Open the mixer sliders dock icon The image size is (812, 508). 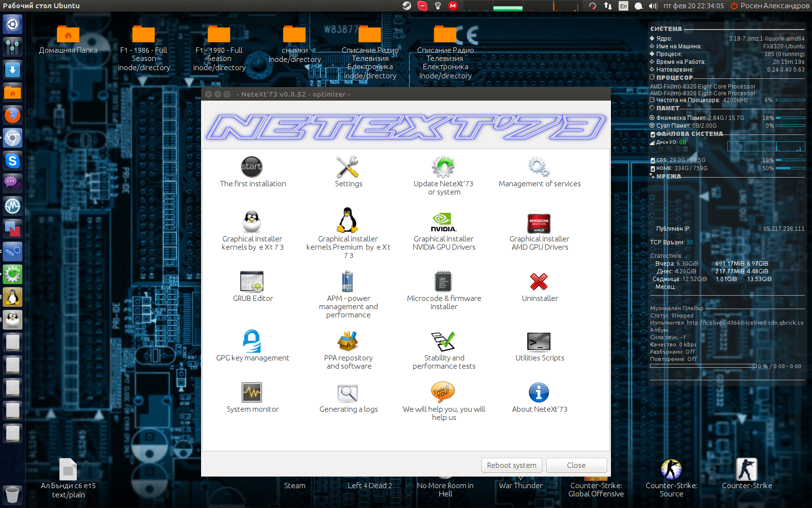coord(13,47)
